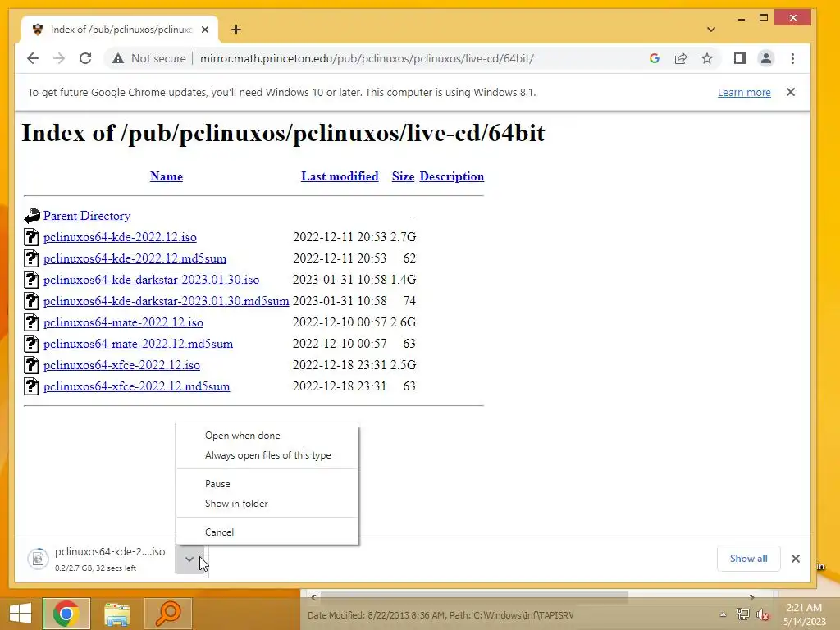The image size is (840, 630).
Task: Click file icon beside kde-darkstar-2023.01.30.md5sum
Action: click(x=32, y=301)
